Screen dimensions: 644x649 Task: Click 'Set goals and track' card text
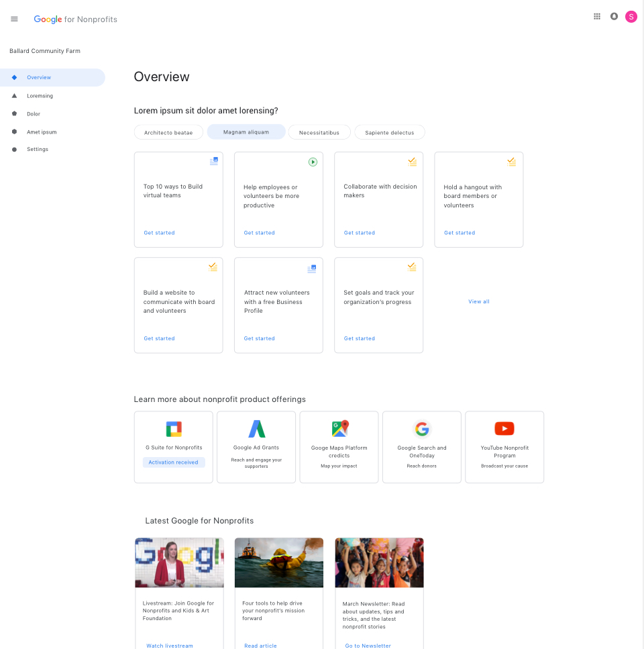(x=379, y=297)
